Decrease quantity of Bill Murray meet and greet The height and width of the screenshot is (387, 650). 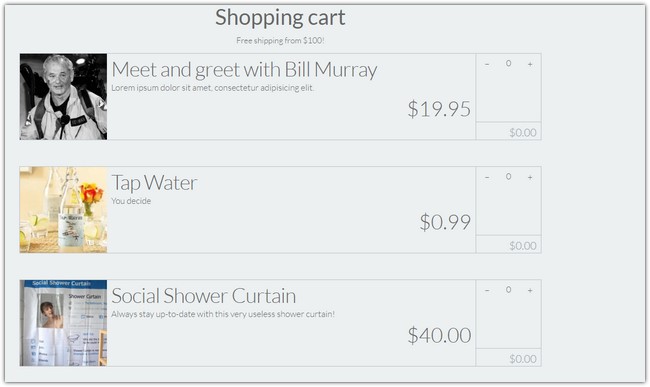[487, 64]
